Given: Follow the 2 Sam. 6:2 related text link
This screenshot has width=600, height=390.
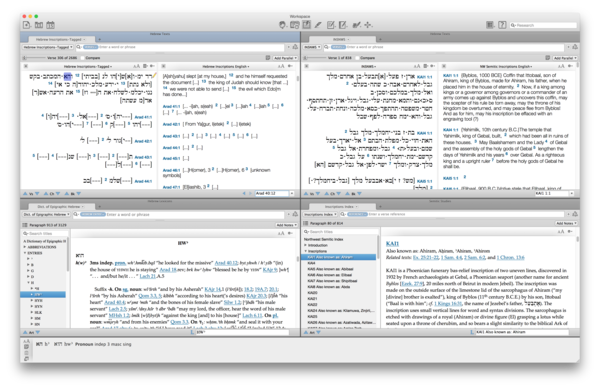Looking at the screenshot, I should point(474,258).
